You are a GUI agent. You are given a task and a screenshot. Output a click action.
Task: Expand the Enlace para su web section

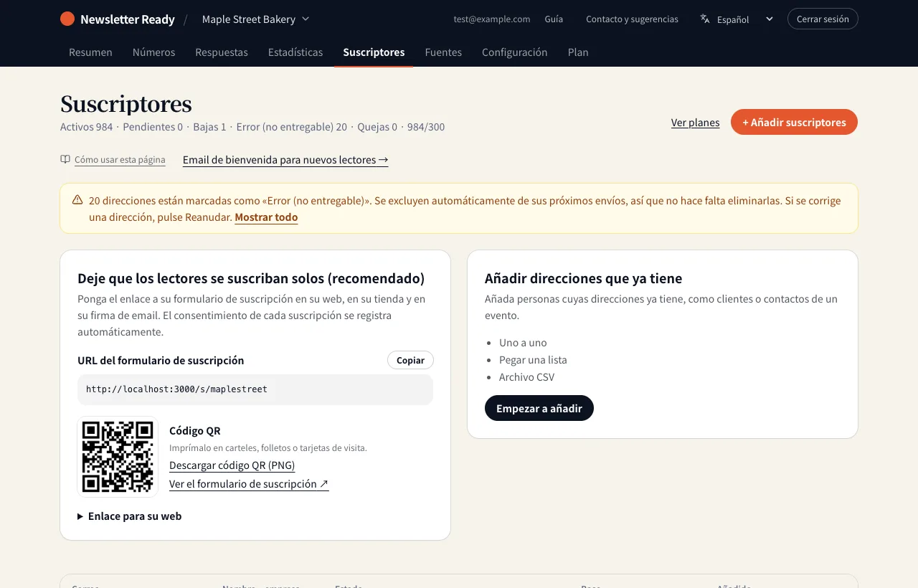pos(129,516)
